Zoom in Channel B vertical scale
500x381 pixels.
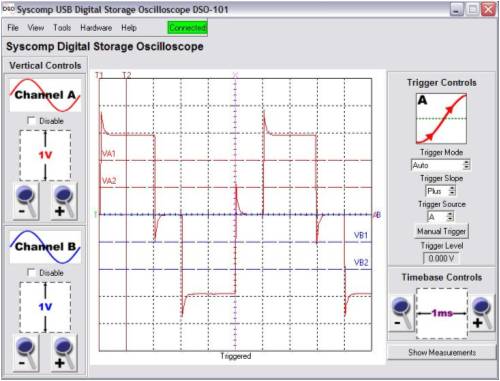coord(64,353)
